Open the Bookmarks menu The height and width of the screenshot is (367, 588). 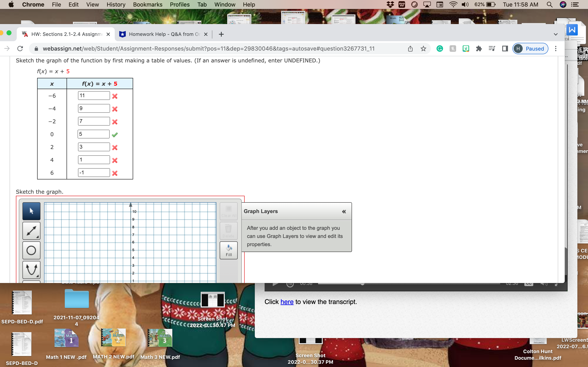click(x=147, y=5)
